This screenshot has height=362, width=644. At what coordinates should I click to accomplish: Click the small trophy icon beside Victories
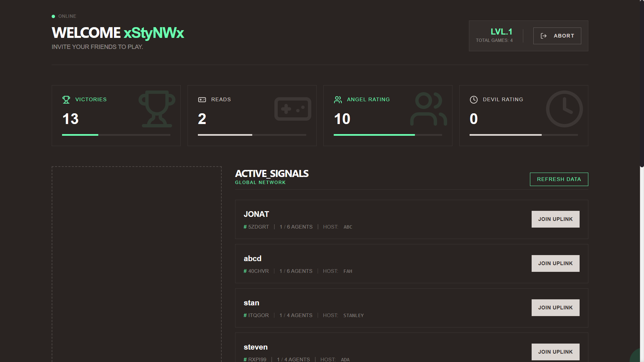(66, 100)
